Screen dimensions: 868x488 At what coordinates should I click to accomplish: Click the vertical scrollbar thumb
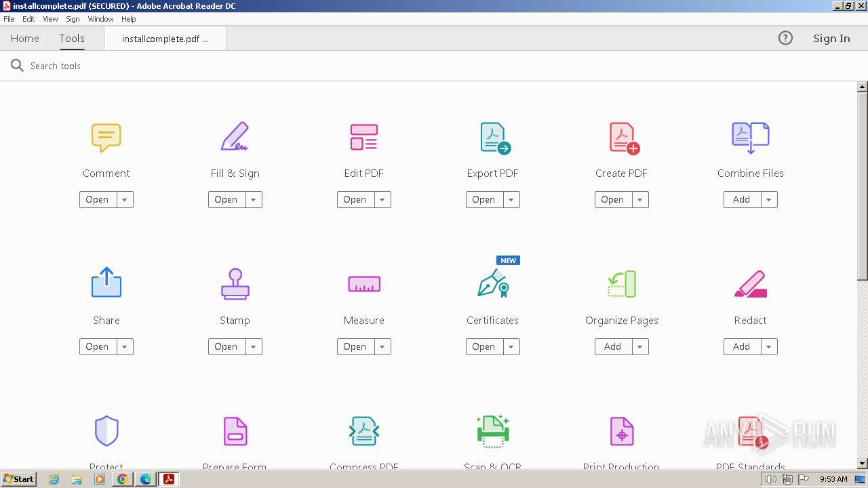point(863,186)
